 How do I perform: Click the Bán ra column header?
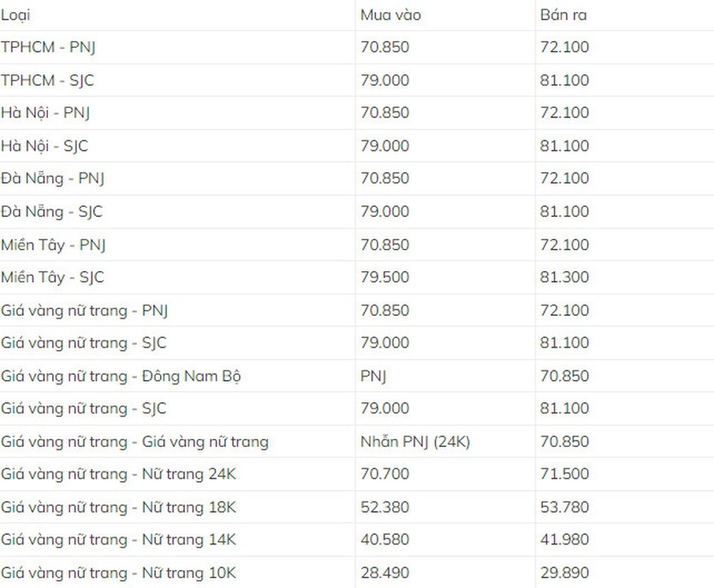pos(563,15)
